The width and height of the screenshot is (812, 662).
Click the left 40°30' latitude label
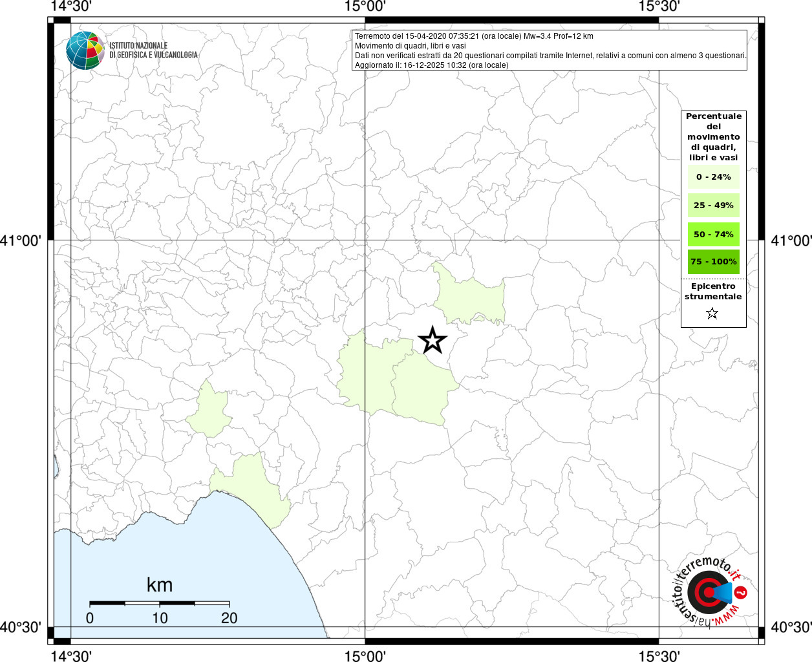click(21, 627)
